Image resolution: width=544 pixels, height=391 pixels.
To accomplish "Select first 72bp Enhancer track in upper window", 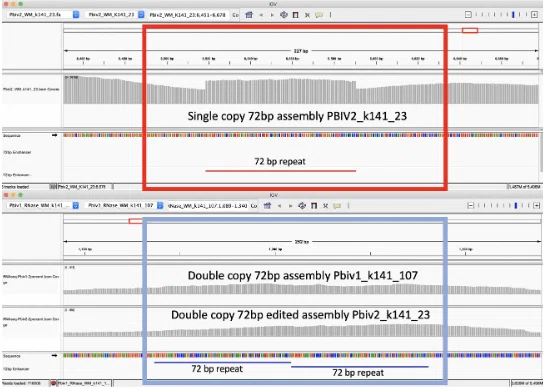I will click(17, 152).
